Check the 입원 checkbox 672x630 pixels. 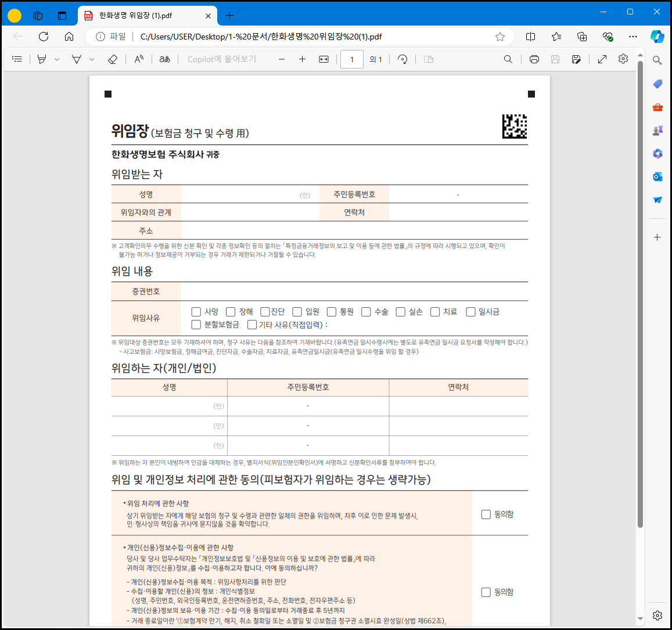[x=297, y=312]
